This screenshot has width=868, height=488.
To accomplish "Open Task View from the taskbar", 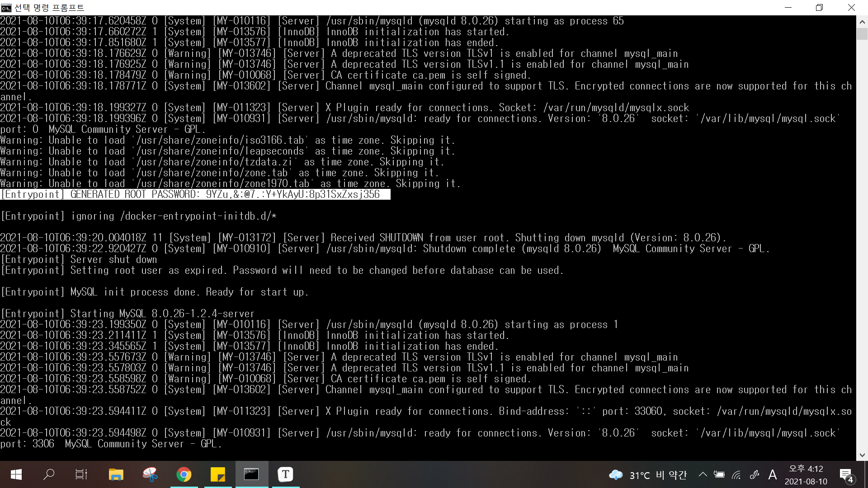I will (x=80, y=474).
